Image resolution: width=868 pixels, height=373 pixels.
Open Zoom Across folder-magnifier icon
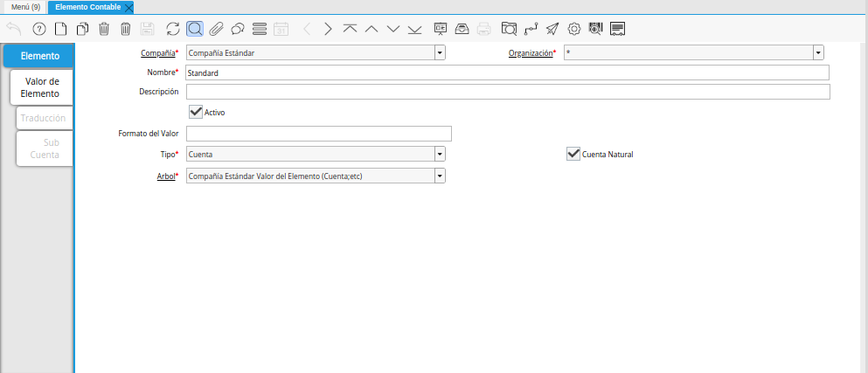coord(509,29)
